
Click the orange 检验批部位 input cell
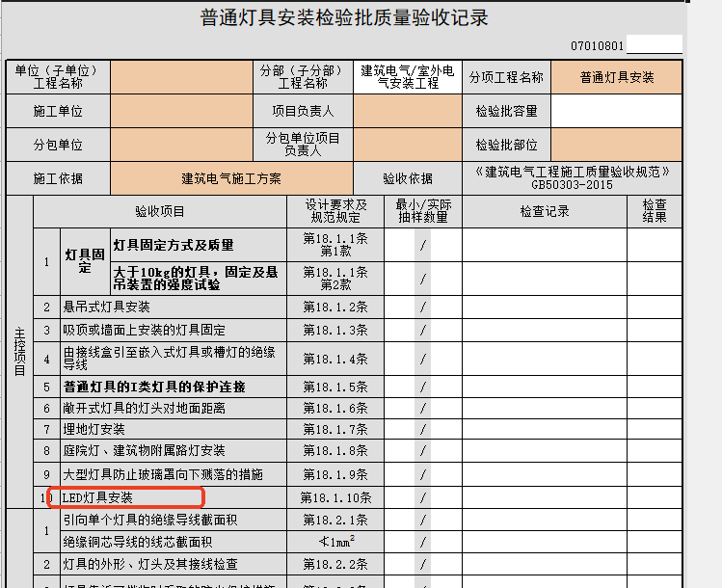(616, 145)
